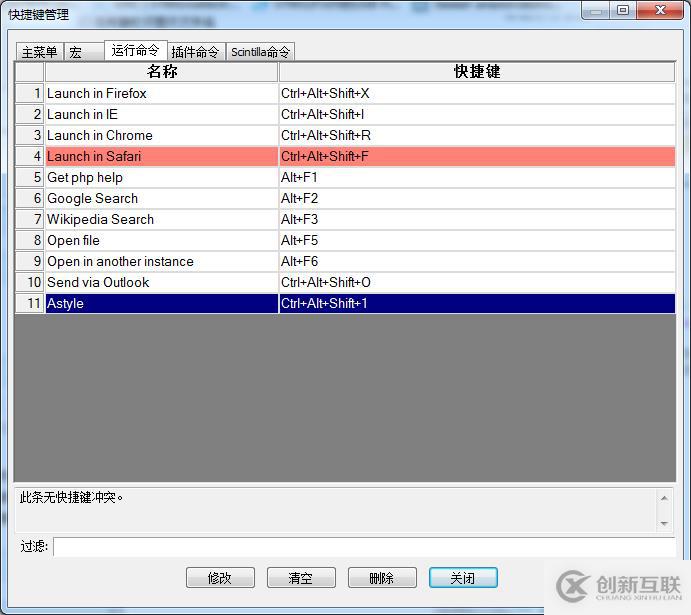The image size is (691, 615).
Task: Click the Alt+F6 shortcut cell
Action: [x=477, y=261]
